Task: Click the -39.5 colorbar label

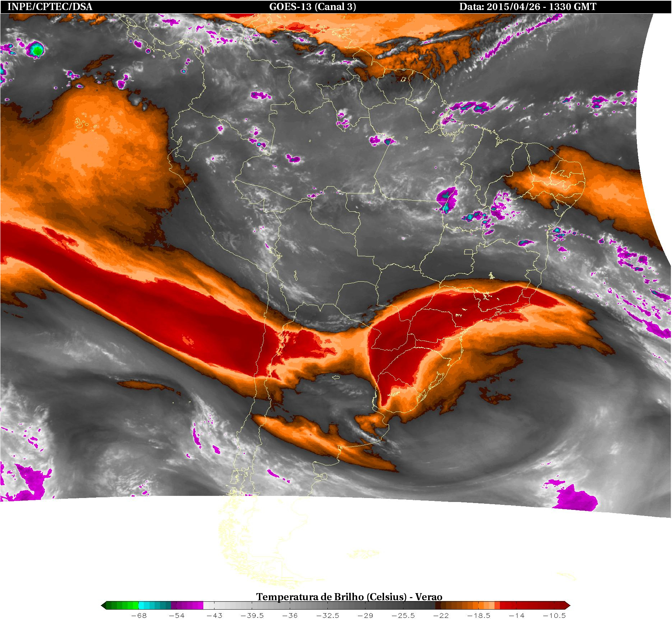Action: coord(252,616)
